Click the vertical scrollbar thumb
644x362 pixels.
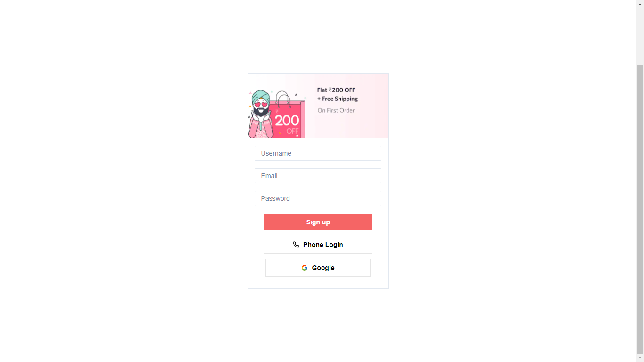[640, 209]
